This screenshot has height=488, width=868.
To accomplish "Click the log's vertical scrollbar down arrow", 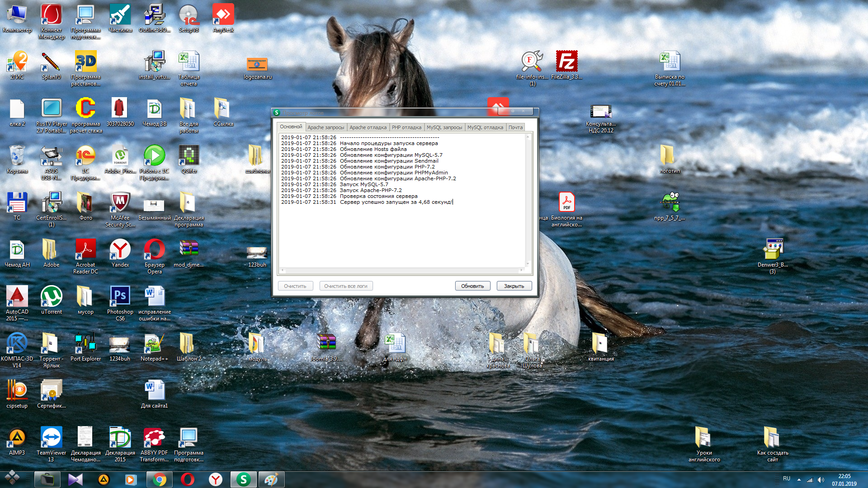I will (528, 264).
